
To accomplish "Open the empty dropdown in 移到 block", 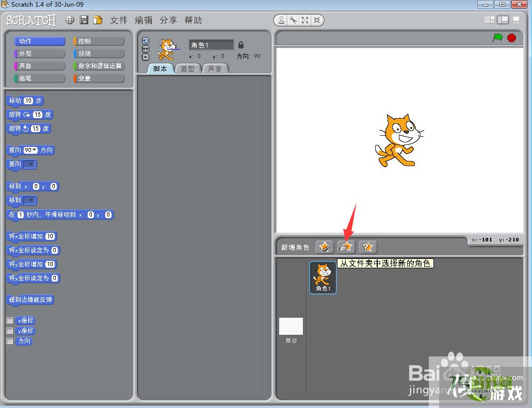I will (30, 201).
